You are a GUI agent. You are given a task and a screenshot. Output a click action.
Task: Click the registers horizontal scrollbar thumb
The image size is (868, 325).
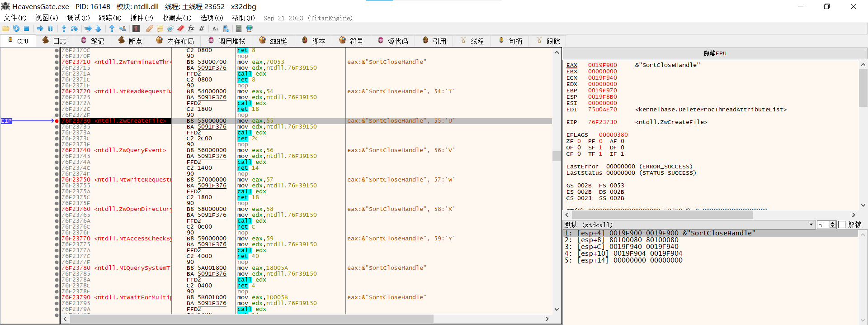coord(662,215)
